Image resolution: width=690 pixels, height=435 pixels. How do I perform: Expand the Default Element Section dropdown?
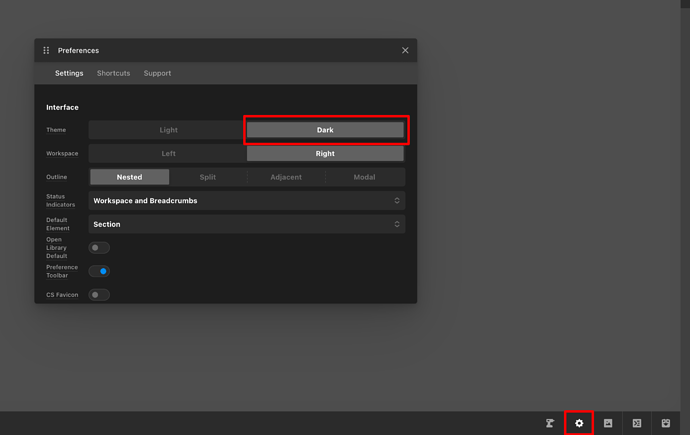(x=246, y=224)
